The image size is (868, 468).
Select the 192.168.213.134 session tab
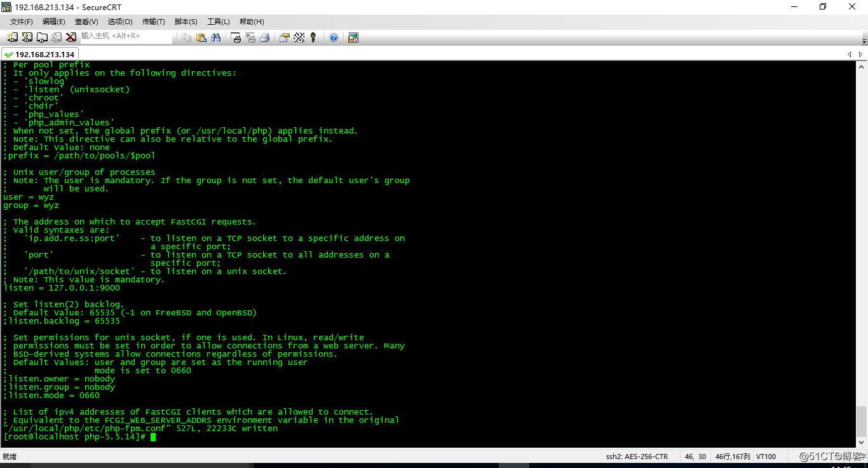(x=39, y=54)
